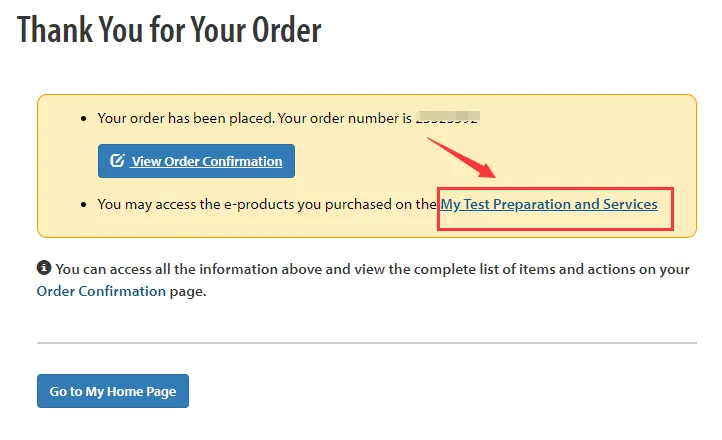Click the second bullet point marker

[x=85, y=204]
